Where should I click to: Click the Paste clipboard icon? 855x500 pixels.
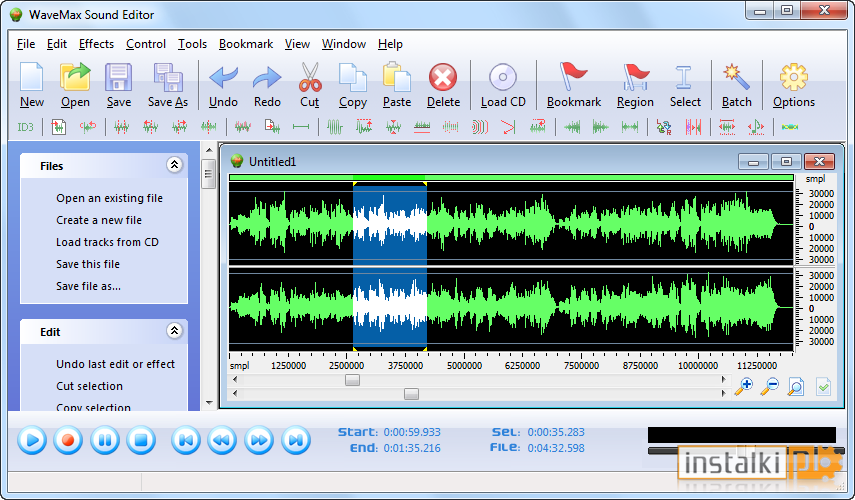click(x=396, y=77)
